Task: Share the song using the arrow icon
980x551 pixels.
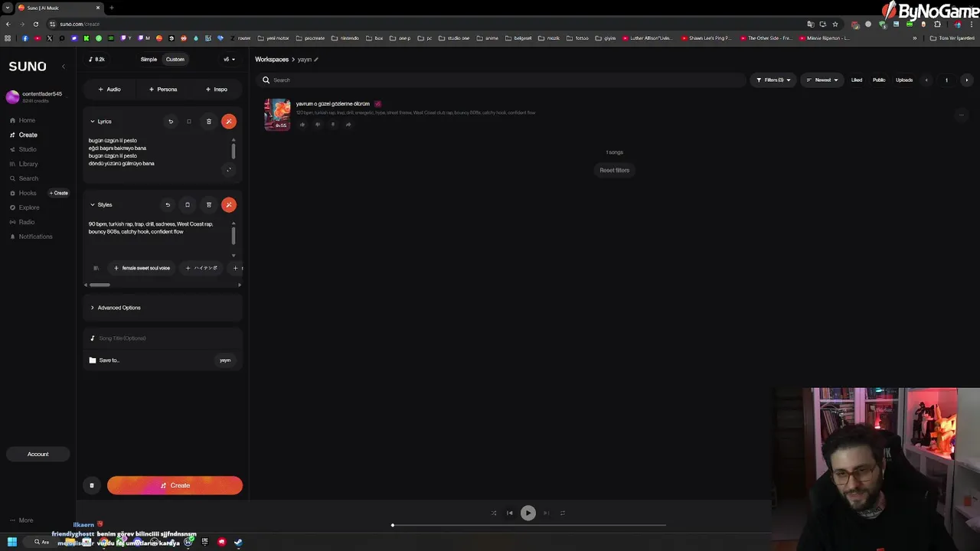Action: (348, 124)
